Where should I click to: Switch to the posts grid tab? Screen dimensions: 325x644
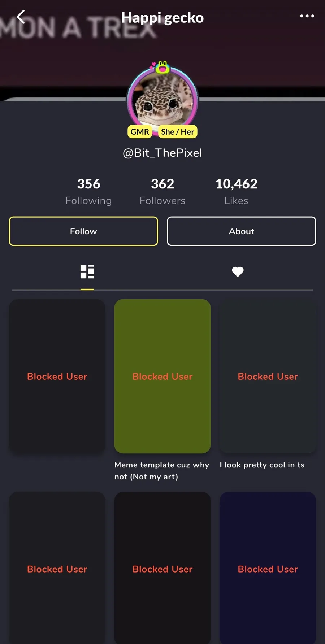pos(87,272)
